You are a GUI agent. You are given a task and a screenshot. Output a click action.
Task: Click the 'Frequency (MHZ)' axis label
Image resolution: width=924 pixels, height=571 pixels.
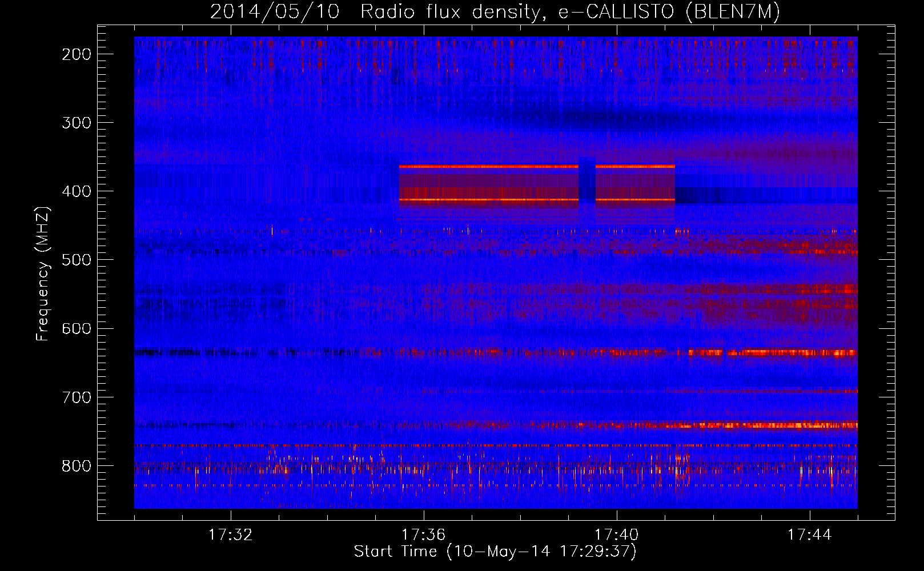[x=43, y=274]
